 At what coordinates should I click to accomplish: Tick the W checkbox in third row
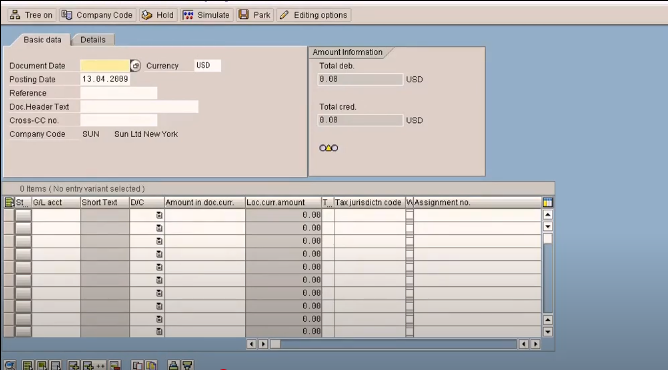pos(409,241)
